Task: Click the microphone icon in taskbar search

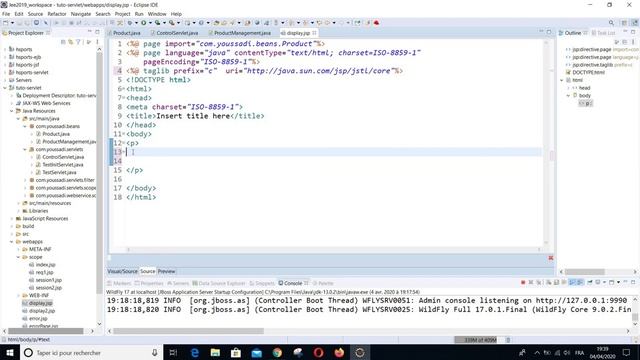Action: point(155,352)
